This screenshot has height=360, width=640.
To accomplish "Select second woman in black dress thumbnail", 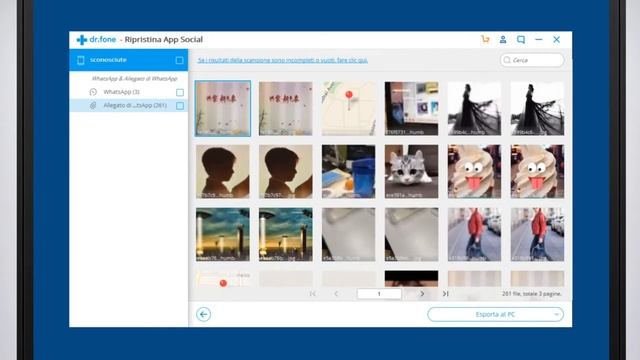I will [x=537, y=108].
